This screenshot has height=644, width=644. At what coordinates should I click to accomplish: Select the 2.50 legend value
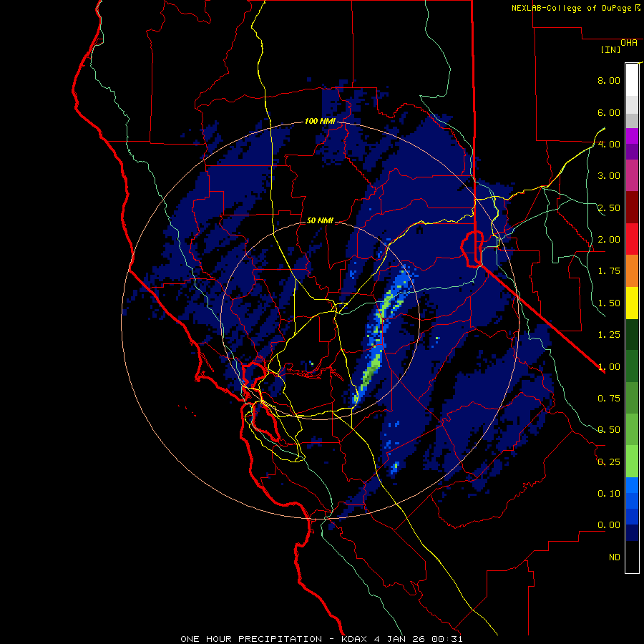point(609,208)
